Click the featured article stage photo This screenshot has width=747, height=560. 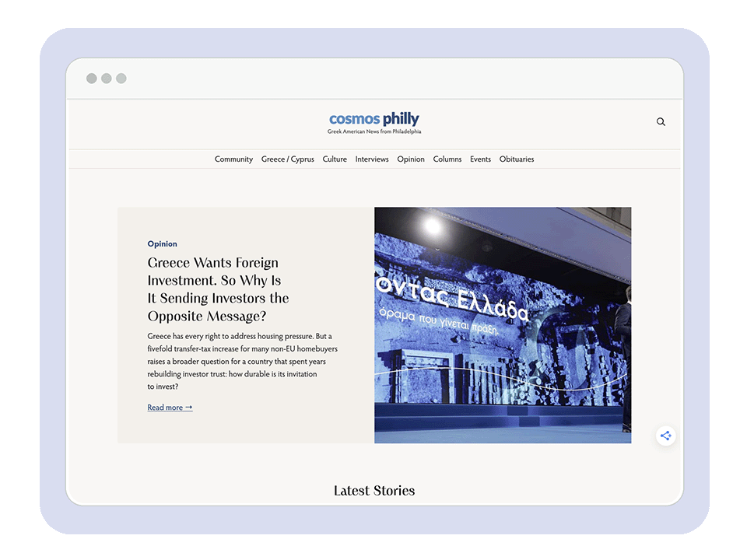[x=503, y=325]
